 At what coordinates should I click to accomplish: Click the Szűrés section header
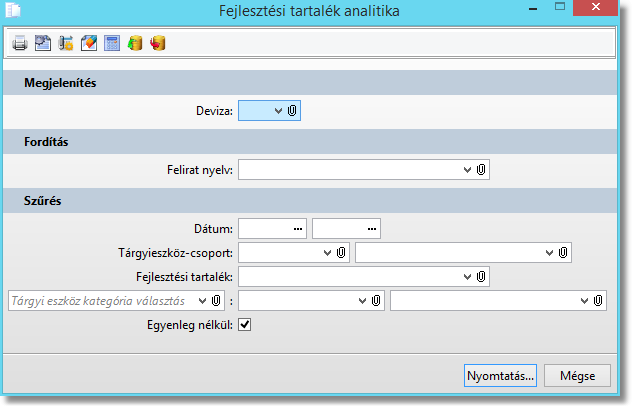click(310, 200)
